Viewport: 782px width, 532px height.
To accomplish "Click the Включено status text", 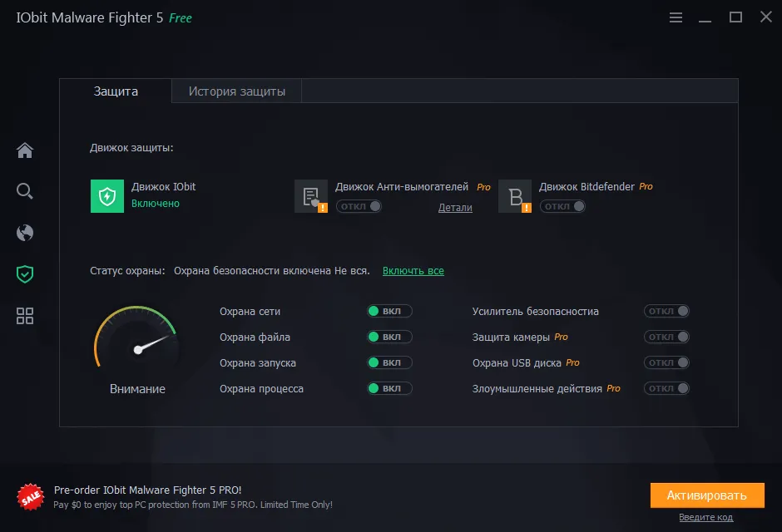I will pos(156,204).
